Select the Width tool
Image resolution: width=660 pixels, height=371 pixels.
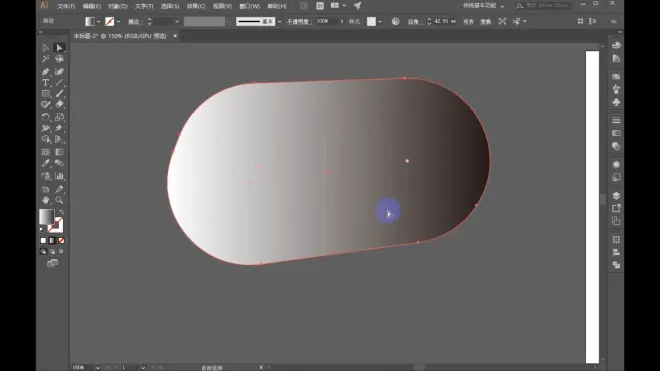click(45, 128)
